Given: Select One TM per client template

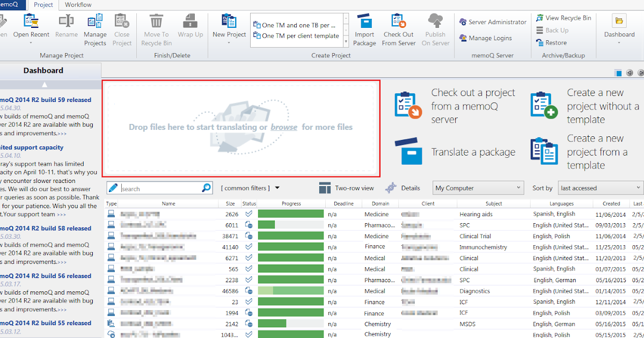Looking at the screenshot, I should pyautogui.click(x=295, y=36).
